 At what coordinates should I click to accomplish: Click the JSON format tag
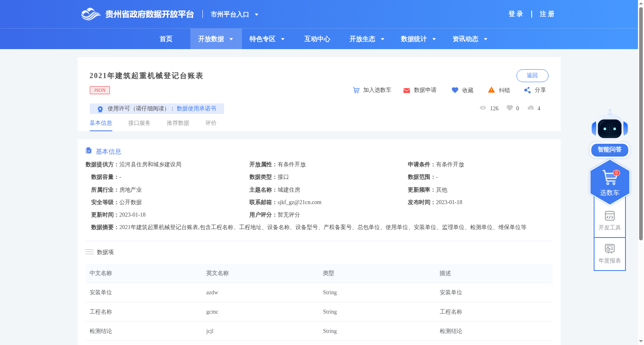[x=100, y=90]
